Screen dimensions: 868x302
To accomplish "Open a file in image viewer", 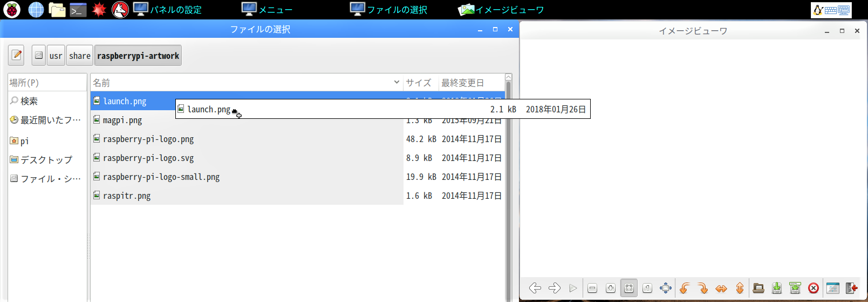I will pyautogui.click(x=758, y=288).
